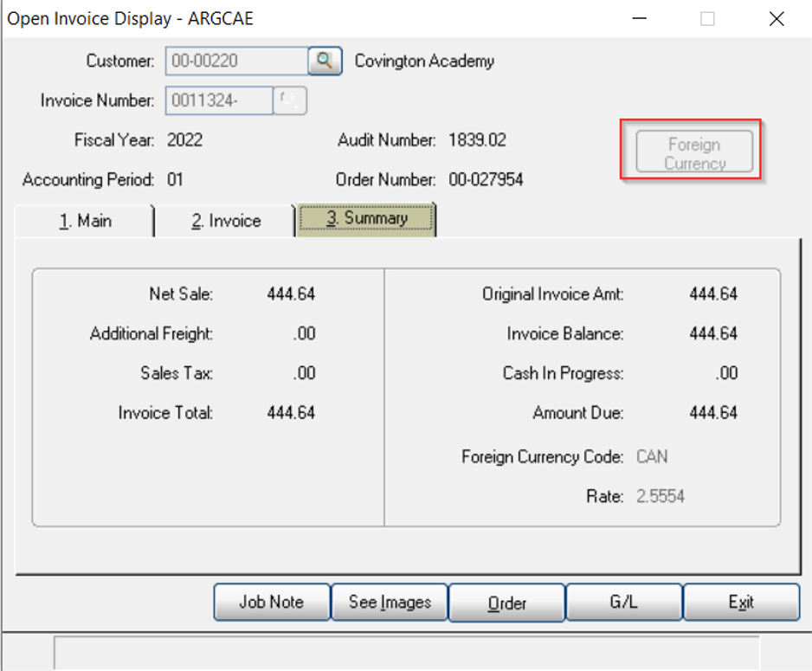View the G/L button details
812x671 pixels.
tap(624, 602)
